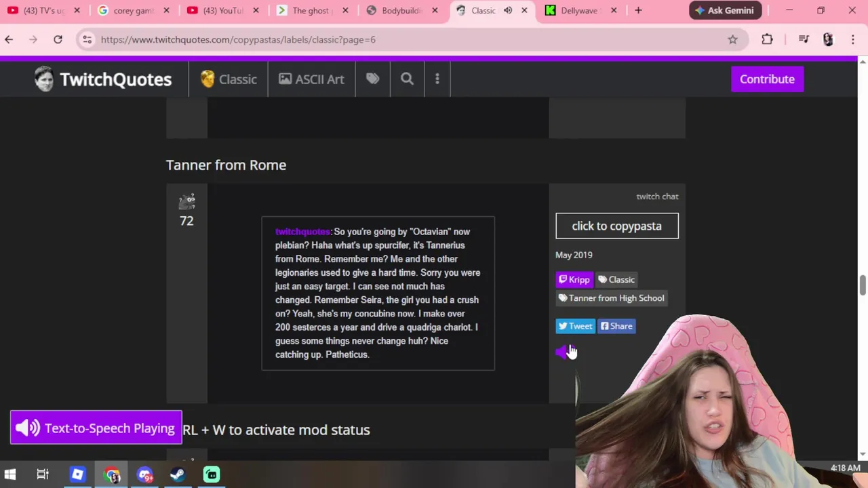
Task: Click the 4:18 AM taskbar clock
Action: (845, 468)
